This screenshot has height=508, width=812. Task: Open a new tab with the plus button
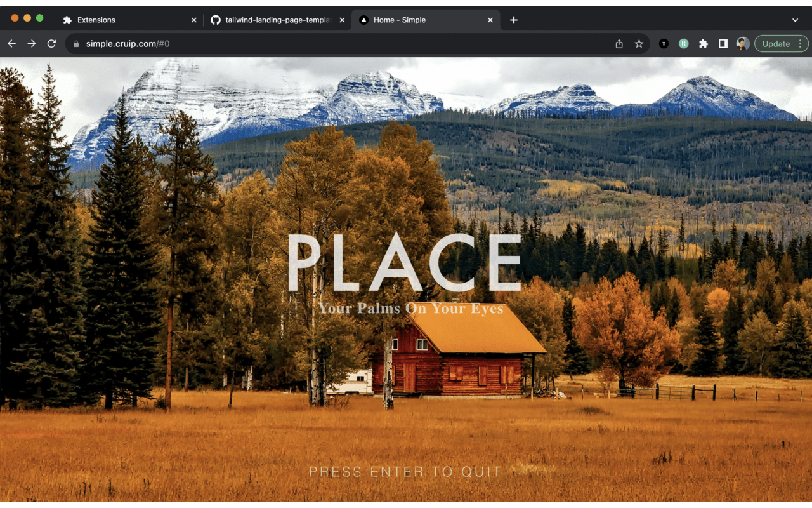(514, 20)
